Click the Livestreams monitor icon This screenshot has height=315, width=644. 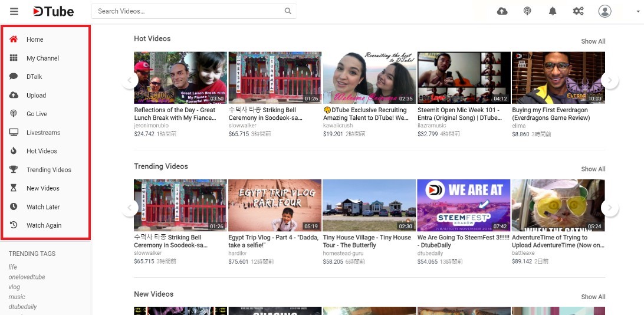click(x=14, y=132)
